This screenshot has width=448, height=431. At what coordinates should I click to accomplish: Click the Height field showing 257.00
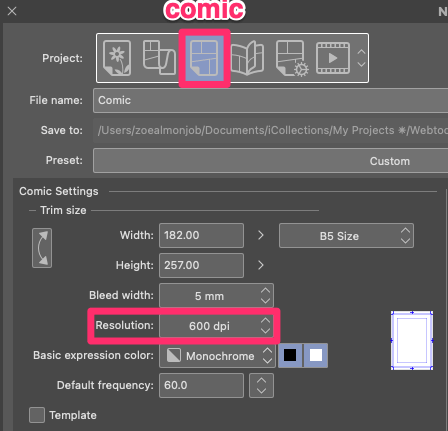201,265
